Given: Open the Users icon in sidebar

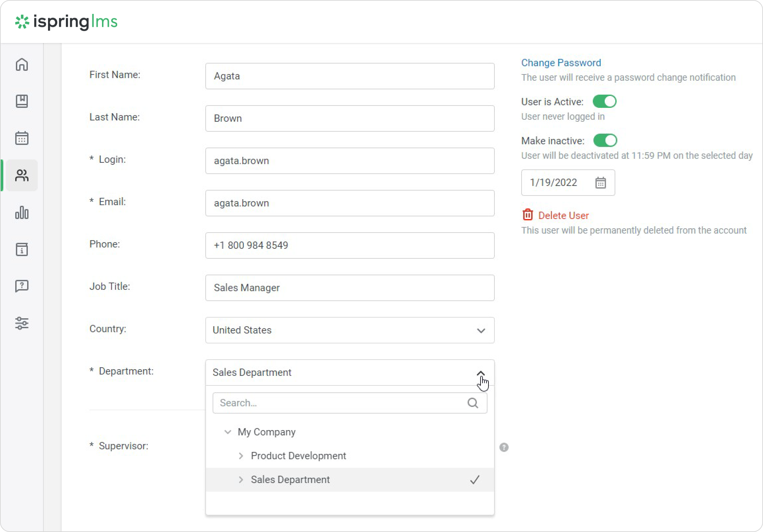Looking at the screenshot, I should (22, 175).
